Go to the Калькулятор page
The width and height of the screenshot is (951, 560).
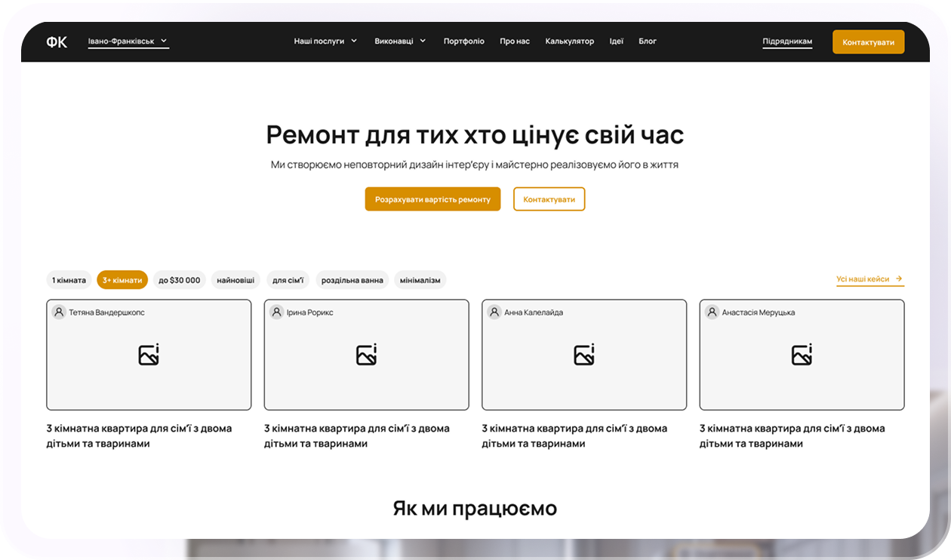(x=570, y=42)
